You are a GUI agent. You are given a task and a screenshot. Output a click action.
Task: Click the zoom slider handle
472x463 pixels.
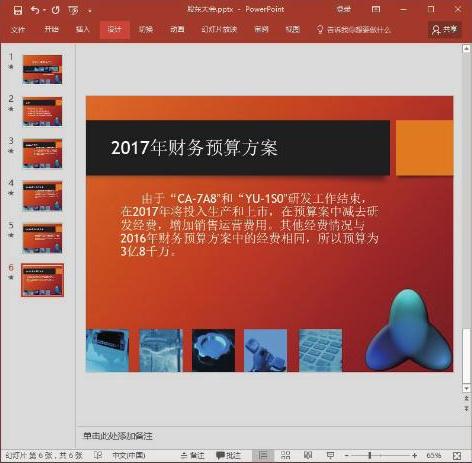[370, 455]
